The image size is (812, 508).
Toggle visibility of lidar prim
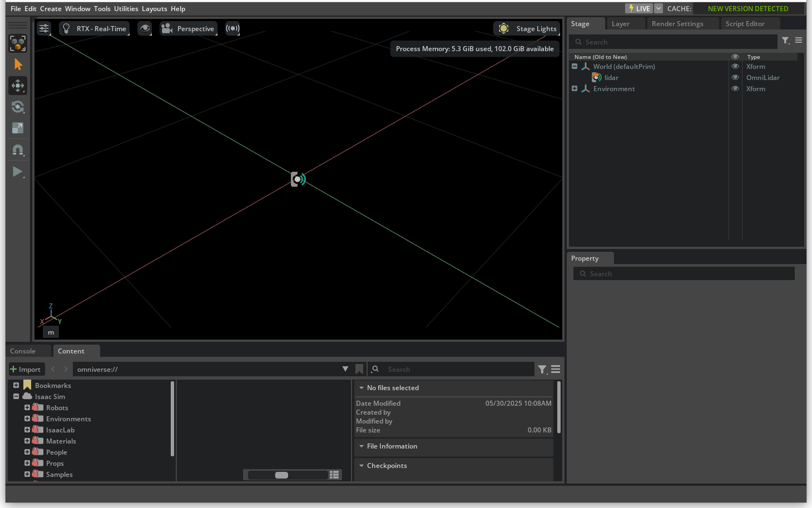(735, 78)
